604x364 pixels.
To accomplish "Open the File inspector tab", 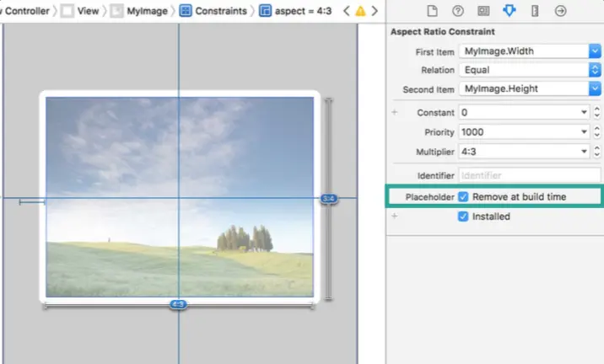I will coord(432,11).
